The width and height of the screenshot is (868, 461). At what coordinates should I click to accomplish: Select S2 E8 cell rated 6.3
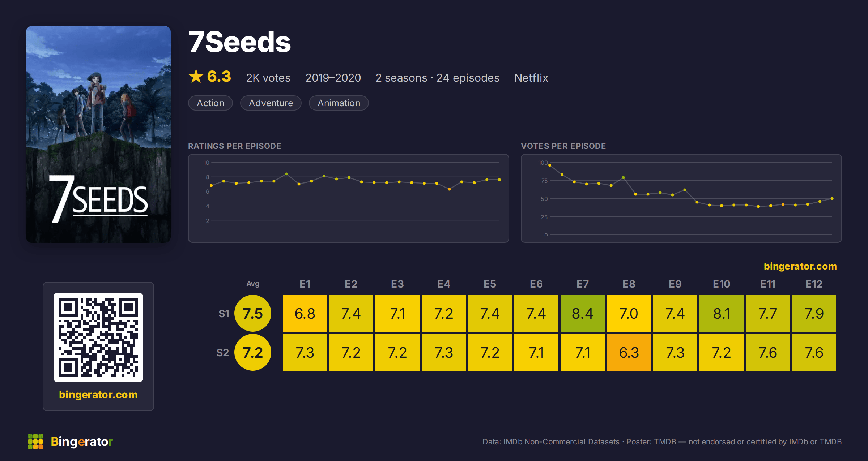(629, 352)
